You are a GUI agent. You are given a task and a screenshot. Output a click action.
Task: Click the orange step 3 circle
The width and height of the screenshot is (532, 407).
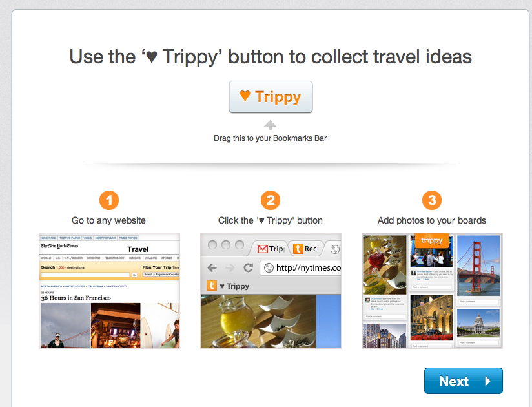(432, 200)
